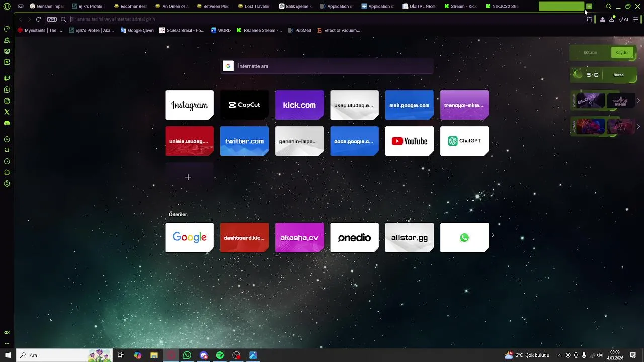Click the İnternette ara Google search box
This screenshot has width=644, height=362.
(x=328, y=66)
